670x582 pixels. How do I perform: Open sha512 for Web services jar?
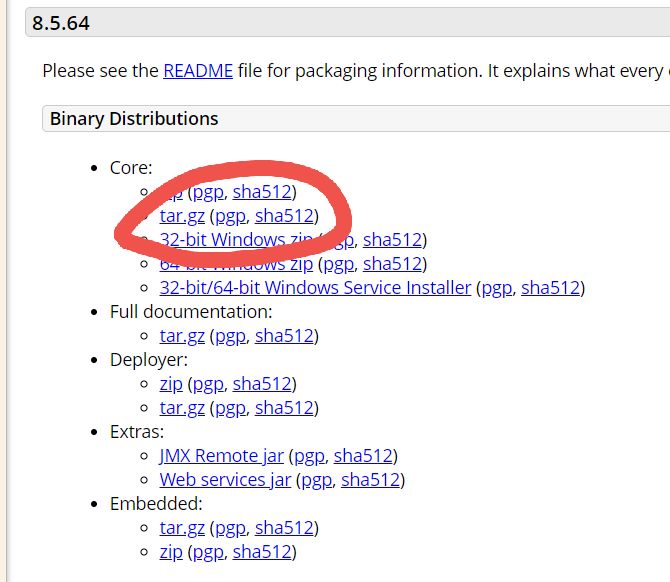coord(370,480)
